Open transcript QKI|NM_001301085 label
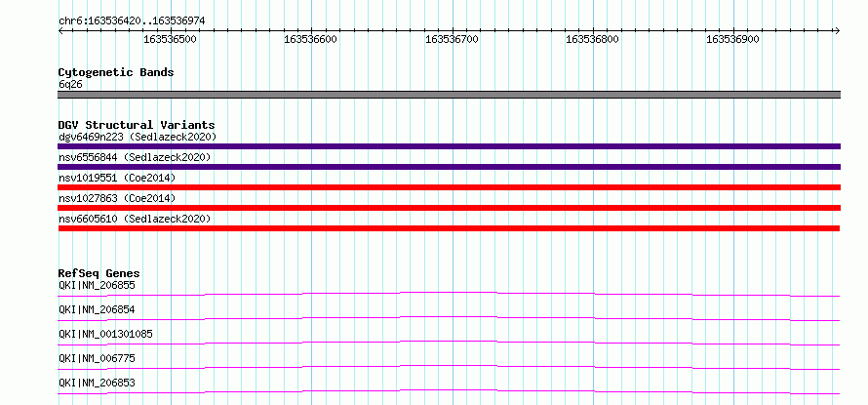 (105, 334)
